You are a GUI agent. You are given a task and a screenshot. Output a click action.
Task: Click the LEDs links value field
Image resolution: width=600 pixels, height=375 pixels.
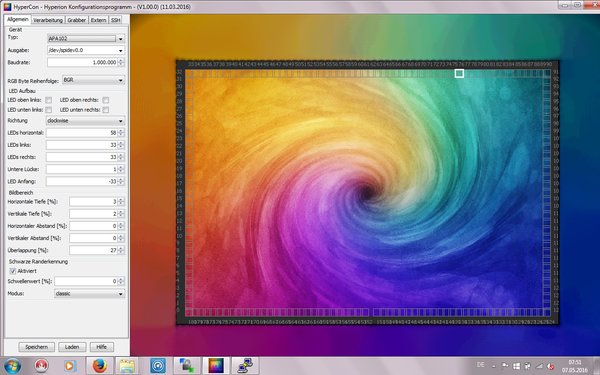point(82,145)
